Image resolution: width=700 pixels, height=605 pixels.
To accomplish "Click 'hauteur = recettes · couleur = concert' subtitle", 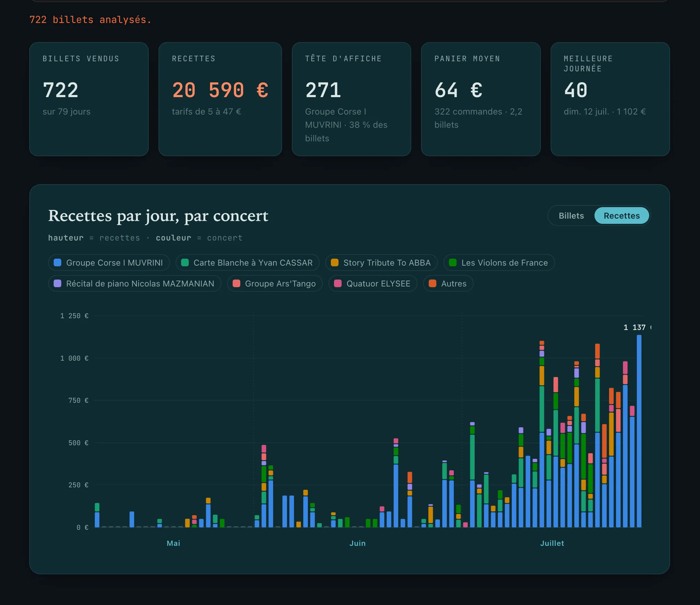I will [x=145, y=238].
